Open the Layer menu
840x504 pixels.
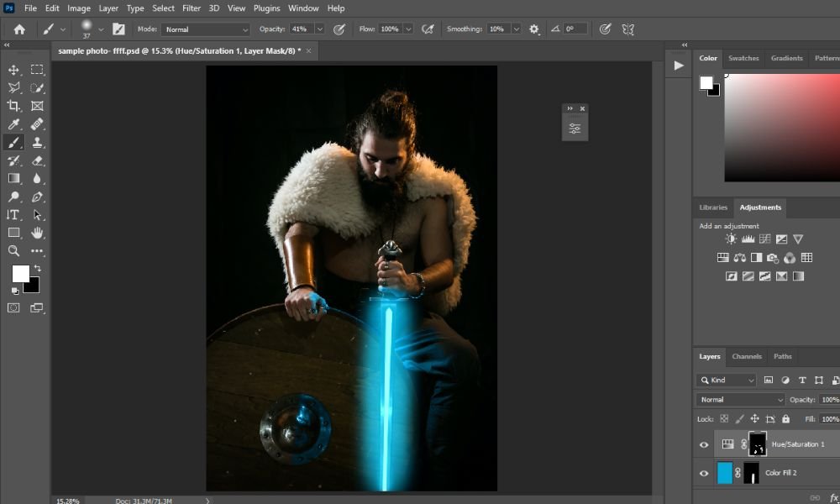[108, 8]
